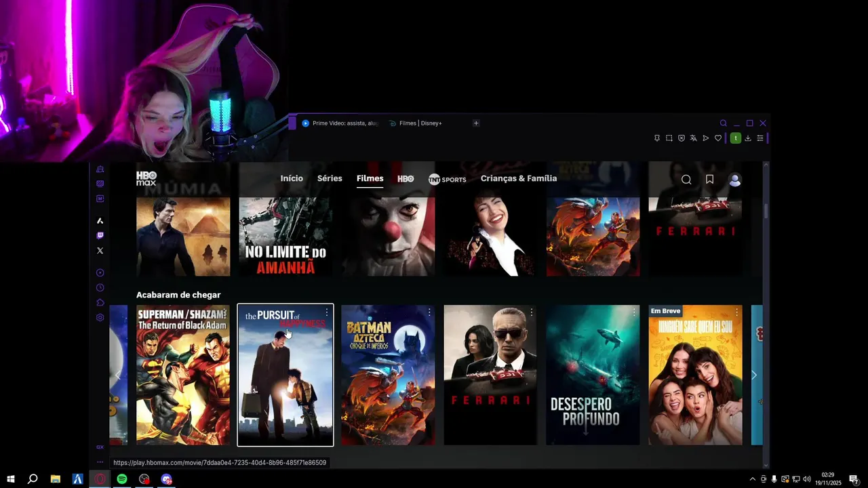
Task: Open File Explorer from taskbar
Action: click(x=55, y=479)
